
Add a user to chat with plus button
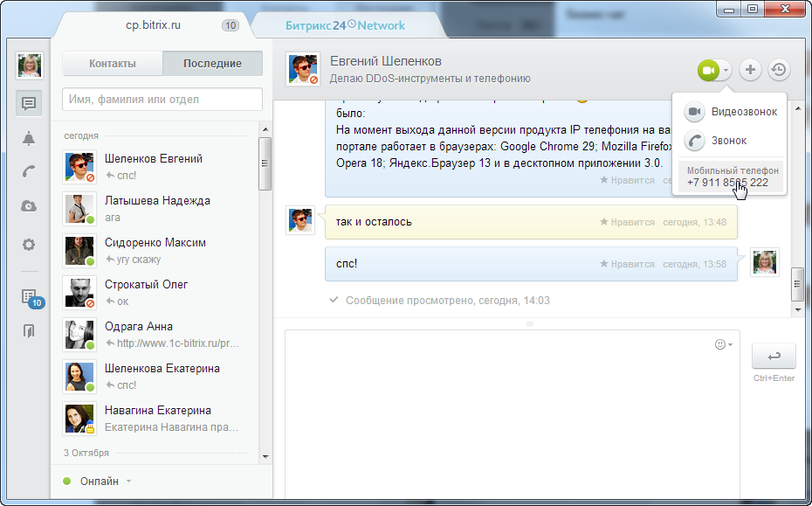click(750, 70)
